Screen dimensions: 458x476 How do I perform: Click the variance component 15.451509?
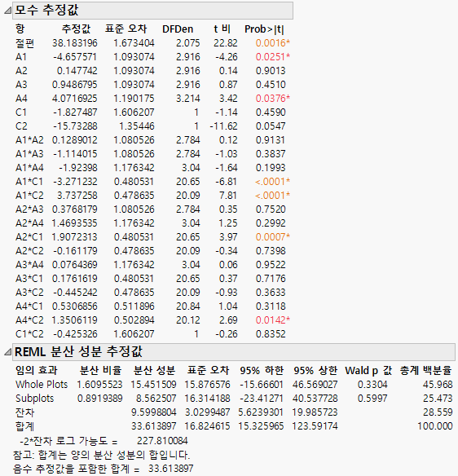tap(153, 385)
